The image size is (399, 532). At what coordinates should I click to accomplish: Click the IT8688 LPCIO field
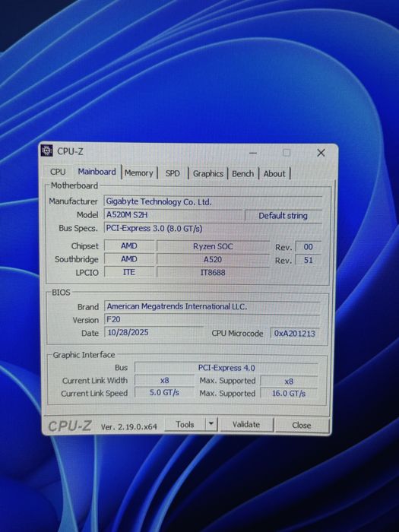[213, 272]
